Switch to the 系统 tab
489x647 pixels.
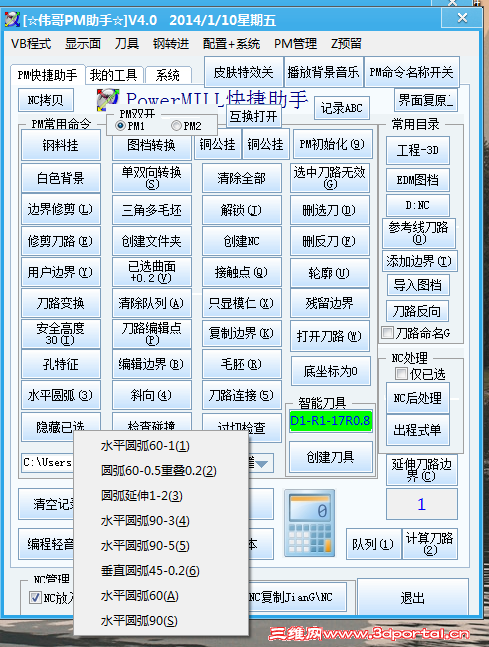tap(168, 75)
